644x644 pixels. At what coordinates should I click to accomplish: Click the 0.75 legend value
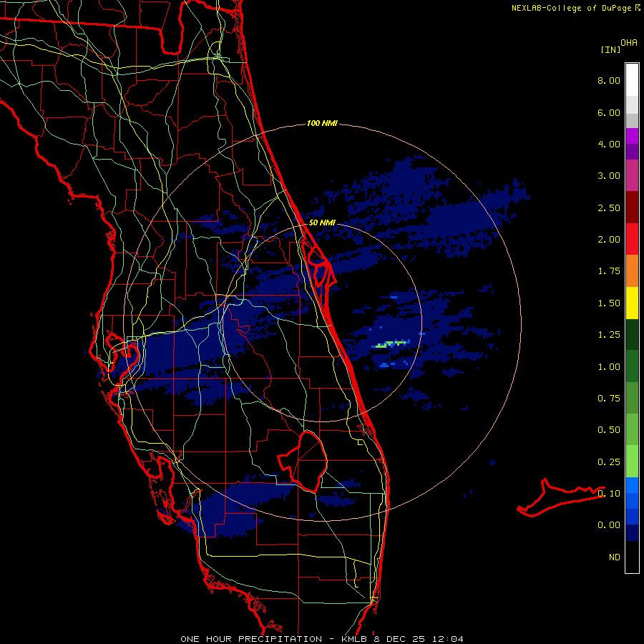(x=609, y=399)
